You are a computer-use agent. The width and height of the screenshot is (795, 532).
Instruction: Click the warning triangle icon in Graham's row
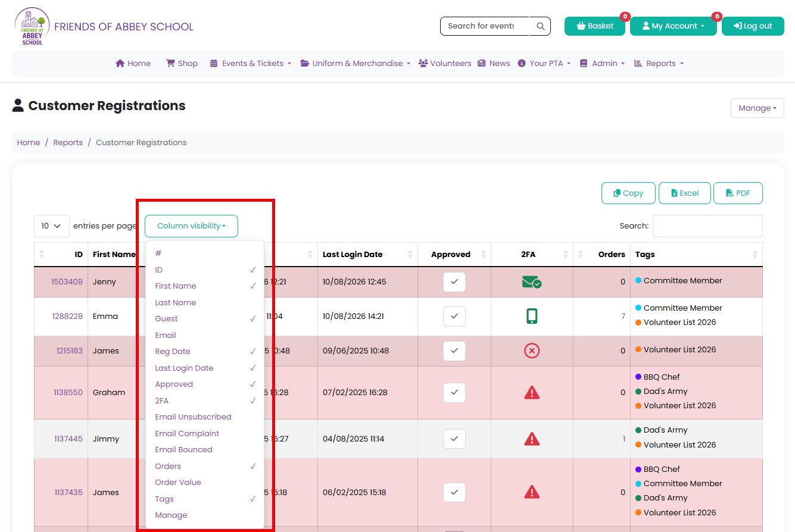(532, 393)
